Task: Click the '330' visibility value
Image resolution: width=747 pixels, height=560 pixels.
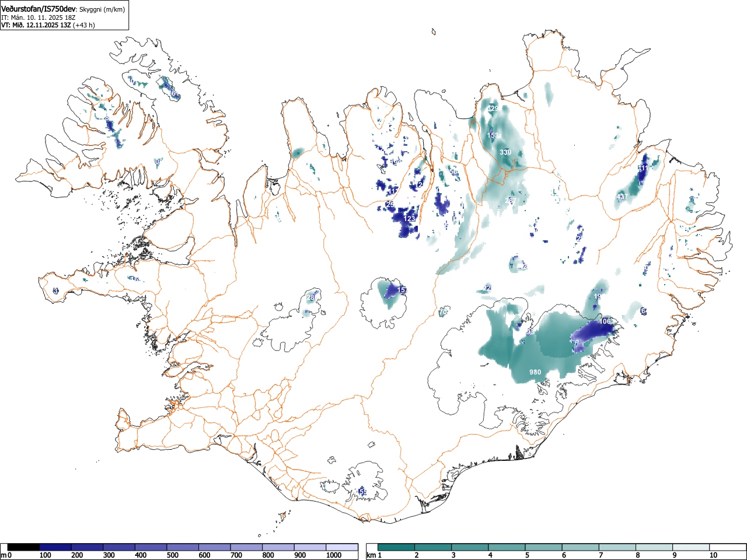Action: [x=505, y=152]
